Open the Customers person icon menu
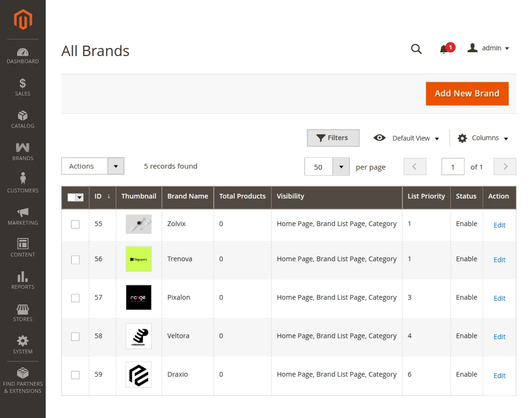This screenshot has width=532, height=418. click(23, 179)
